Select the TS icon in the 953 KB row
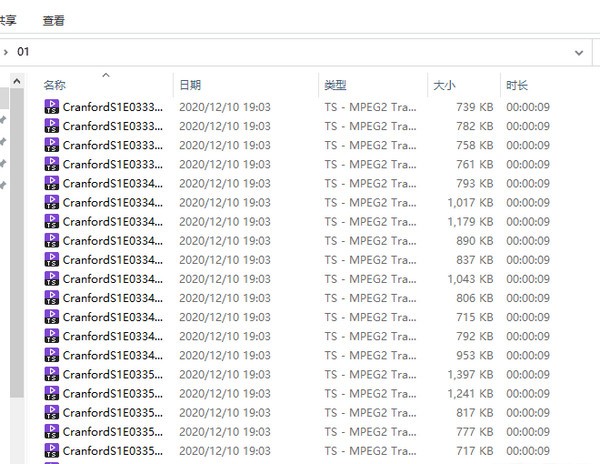 [52, 355]
